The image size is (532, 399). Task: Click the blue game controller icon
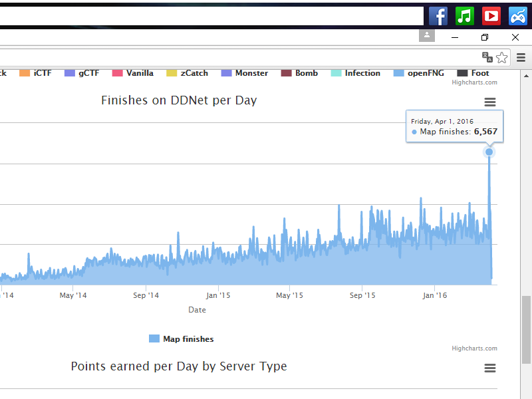click(518, 15)
